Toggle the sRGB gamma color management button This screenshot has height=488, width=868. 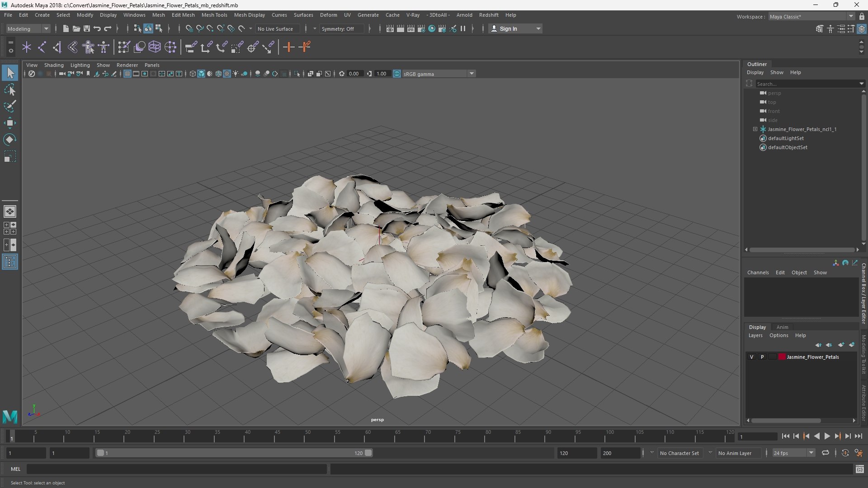[397, 74]
